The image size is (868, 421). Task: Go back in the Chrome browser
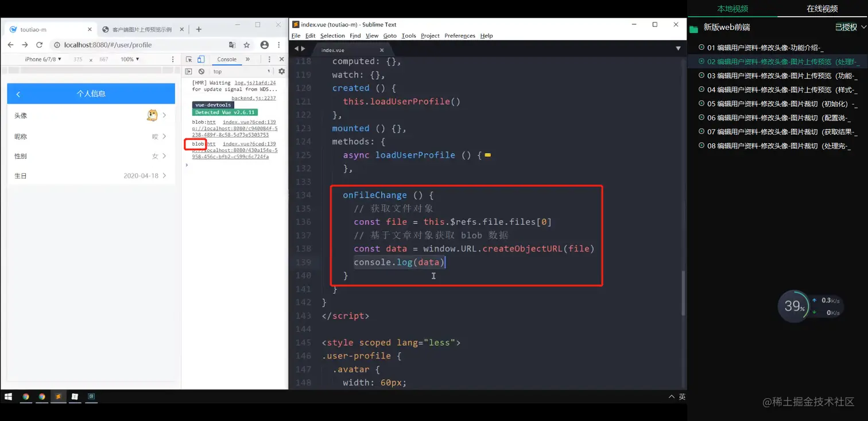tap(11, 45)
